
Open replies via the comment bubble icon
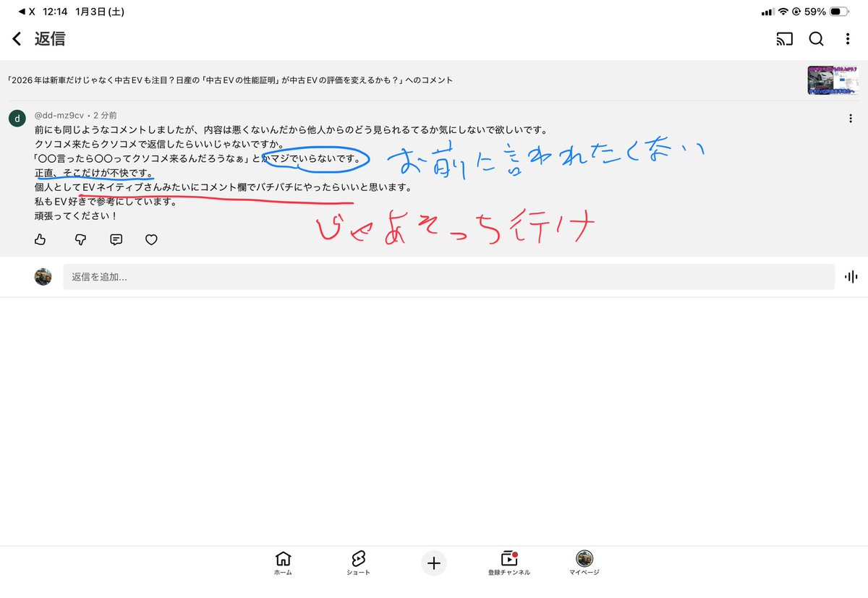115,239
